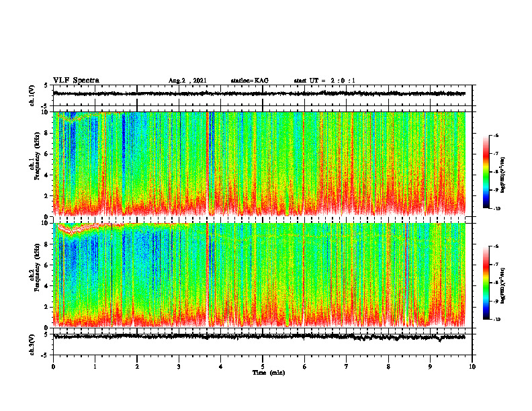Click time-axis tick label "10"
The width and height of the screenshot is (532, 411).
472,367
